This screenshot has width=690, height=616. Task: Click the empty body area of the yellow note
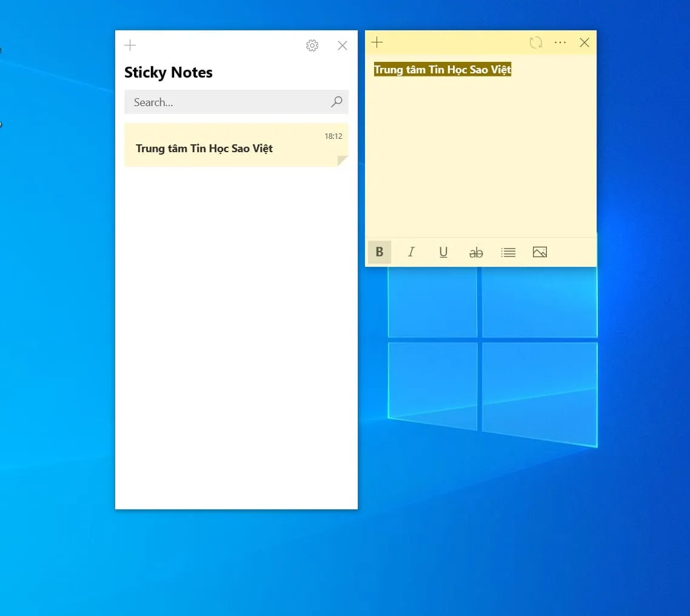(x=480, y=158)
